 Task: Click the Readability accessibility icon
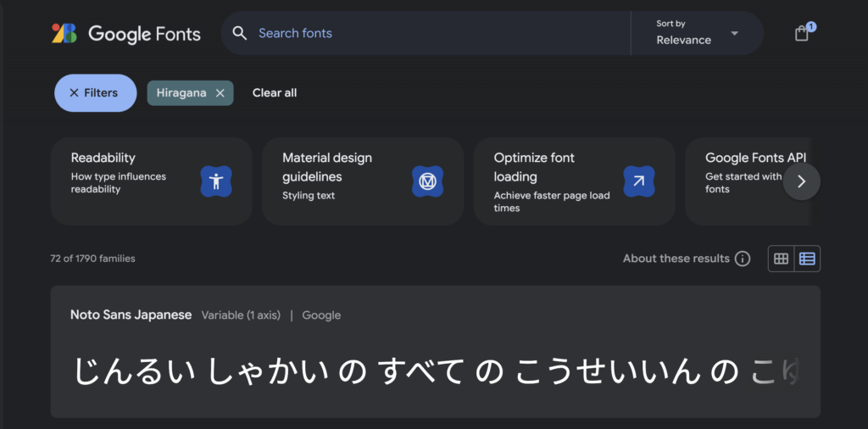coord(216,181)
